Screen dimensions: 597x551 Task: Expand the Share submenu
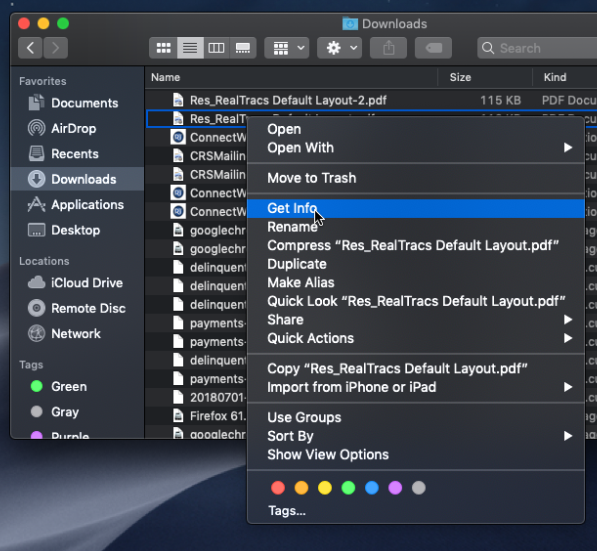pos(416,320)
